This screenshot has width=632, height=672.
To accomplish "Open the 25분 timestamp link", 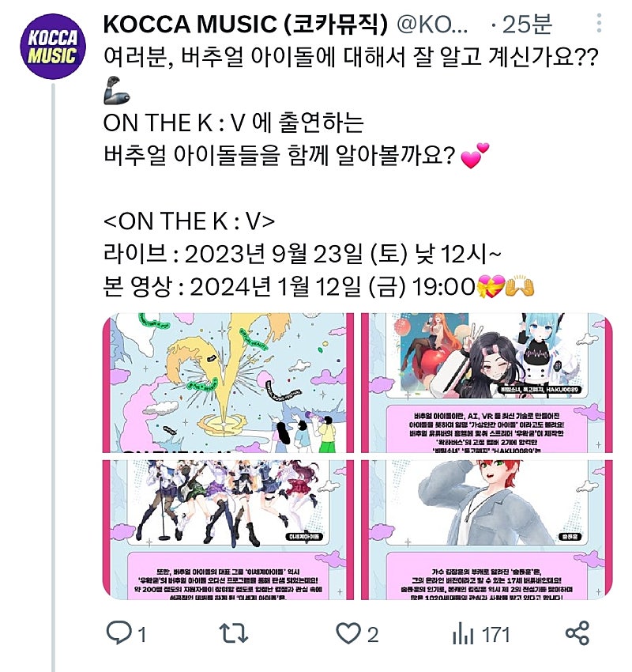I will [x=527, y=25].
